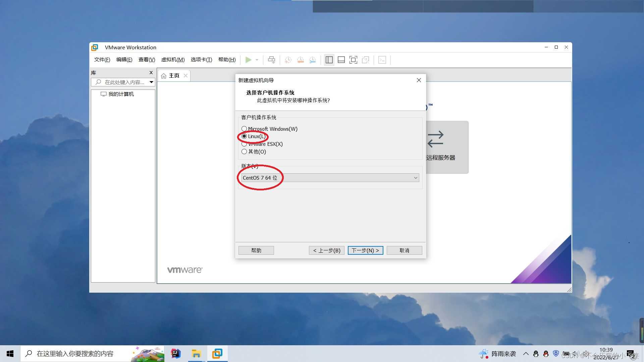
Task: Click the 下一步(N) button
Action: 365,250
